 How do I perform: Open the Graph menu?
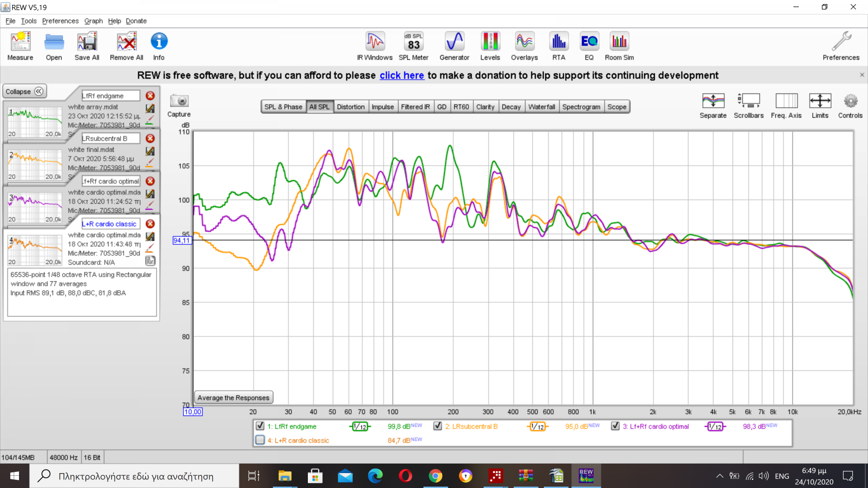pyautogui.click(x=93, y=21)
